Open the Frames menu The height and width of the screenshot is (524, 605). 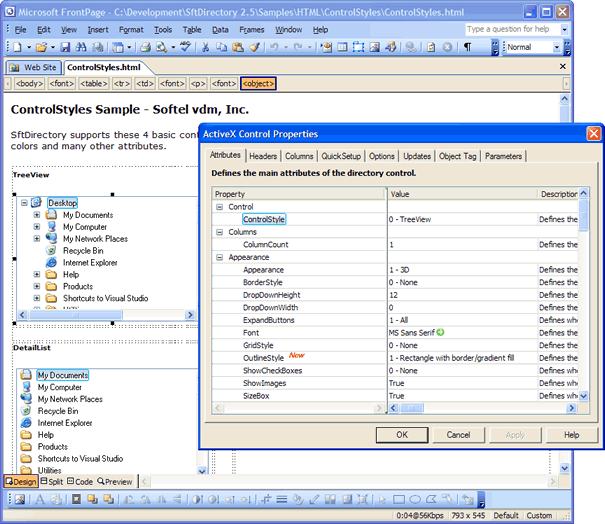[x=252, y=30]
